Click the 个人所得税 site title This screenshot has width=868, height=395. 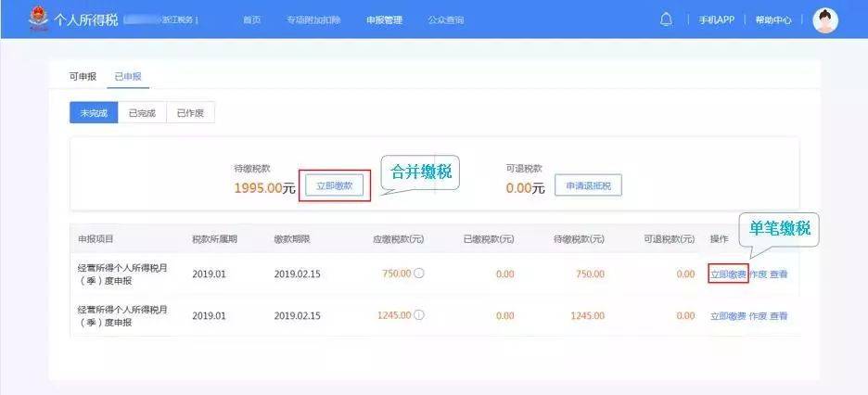[86, 19]
